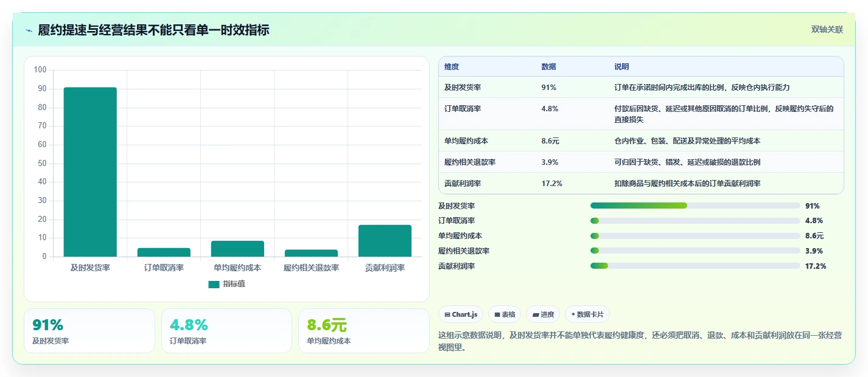Click the description starting 订单在承诺时间内完成出库
Viewport: 868px width, 377px height.
(x=702, y=88)
